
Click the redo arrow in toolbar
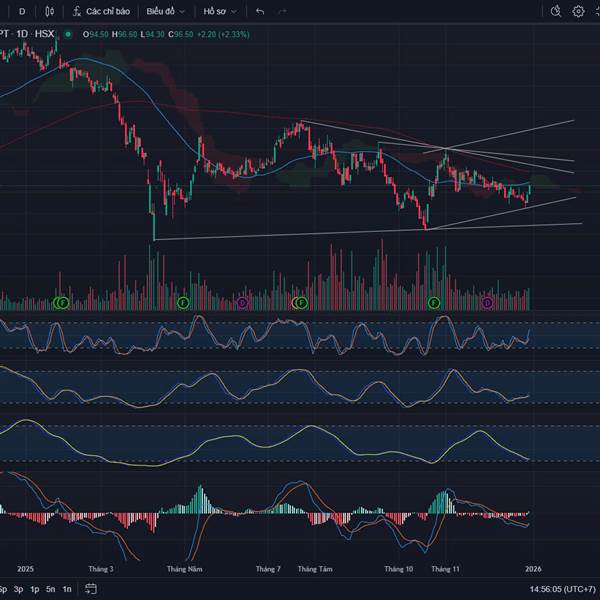[282, 11]
